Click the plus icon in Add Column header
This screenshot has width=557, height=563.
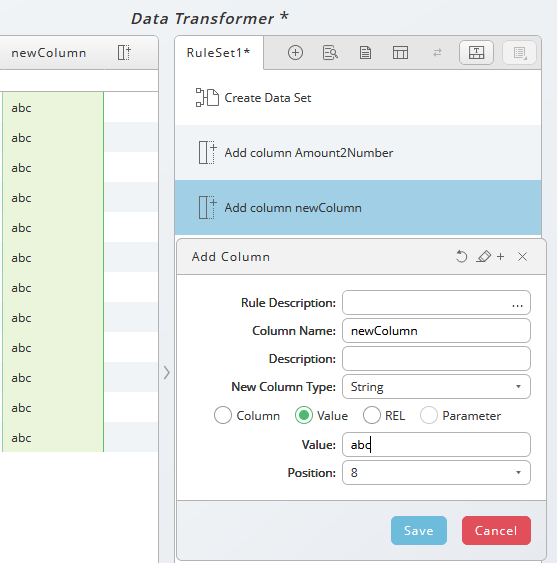[500, 257]
